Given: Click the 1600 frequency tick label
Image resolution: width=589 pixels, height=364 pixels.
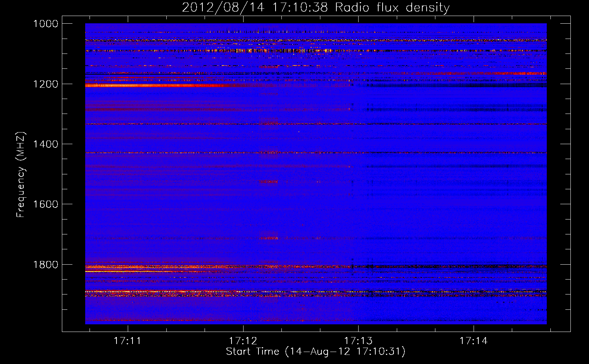Looking at the screenshot, I should coord(46,204).
